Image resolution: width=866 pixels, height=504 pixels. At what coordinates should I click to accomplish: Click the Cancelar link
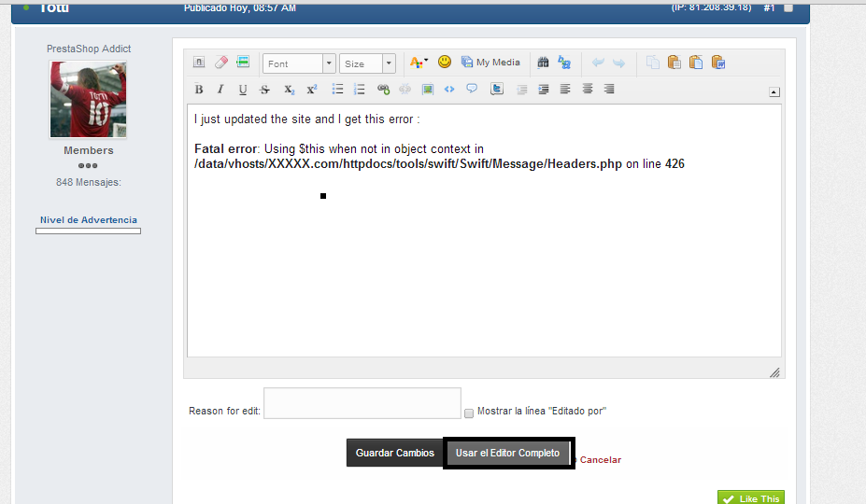point(600,459)
